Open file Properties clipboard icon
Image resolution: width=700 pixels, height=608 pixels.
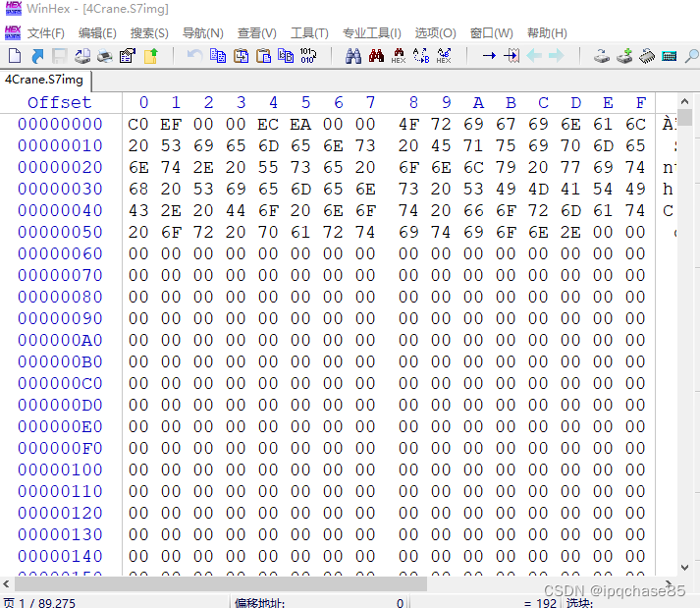pos(128,56)
